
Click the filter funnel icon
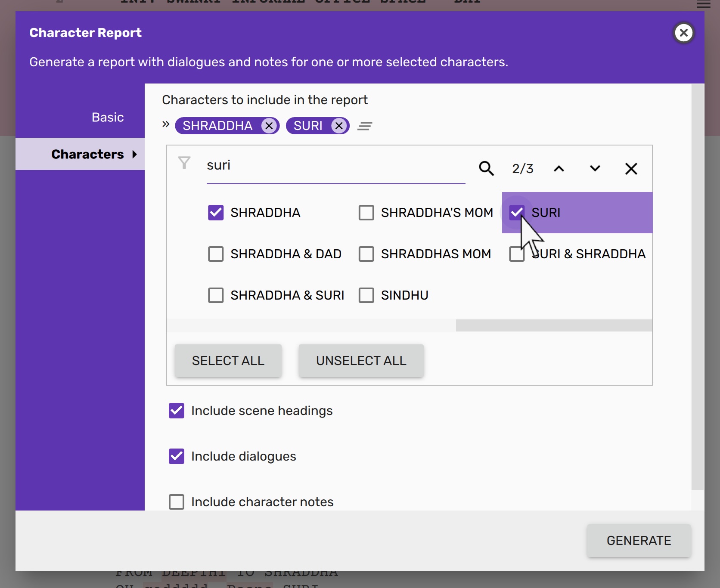click(184, 163)
